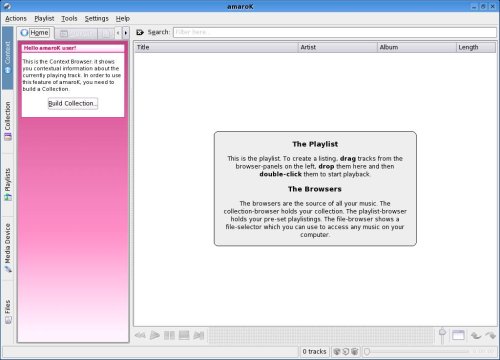Sort playlist by Album column header
The width and height of the screenshot is (500, 360).
416,47
